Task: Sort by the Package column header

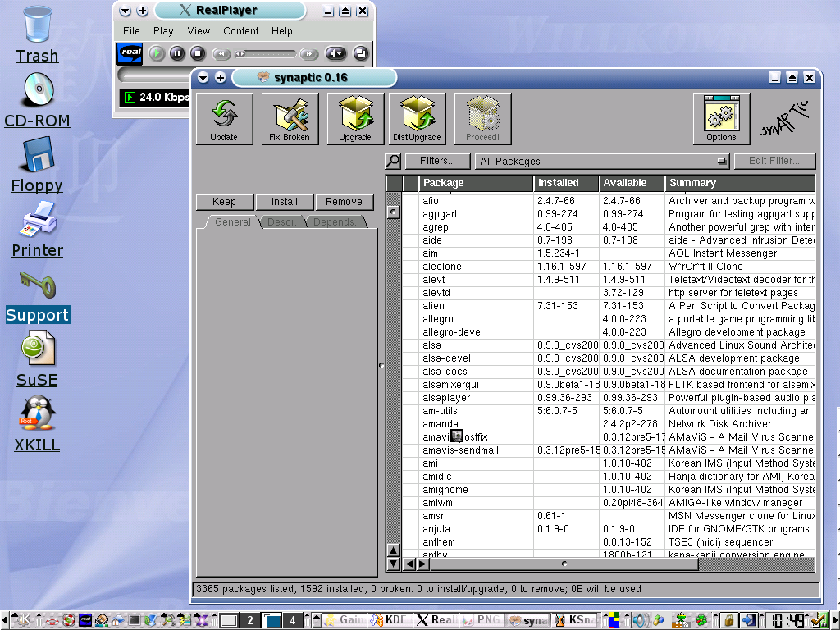Action: click(476, 183)
